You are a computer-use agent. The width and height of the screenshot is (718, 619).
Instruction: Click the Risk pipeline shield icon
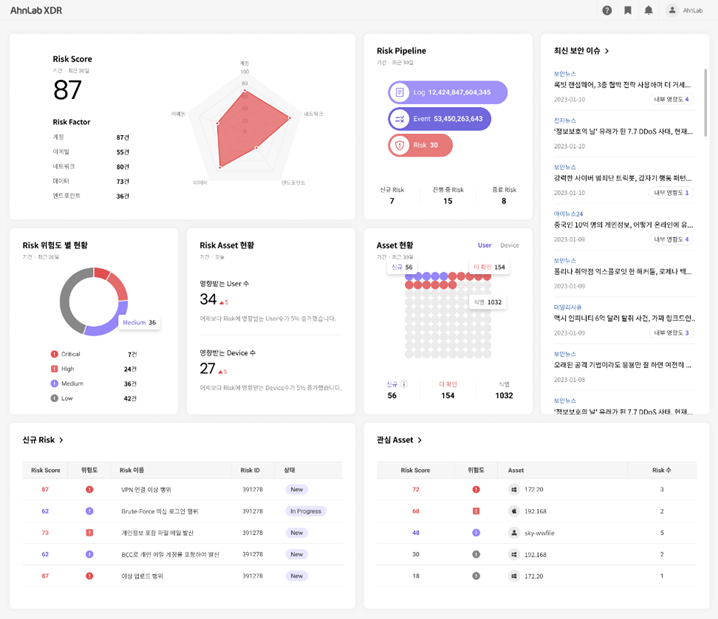coord(400,146)
